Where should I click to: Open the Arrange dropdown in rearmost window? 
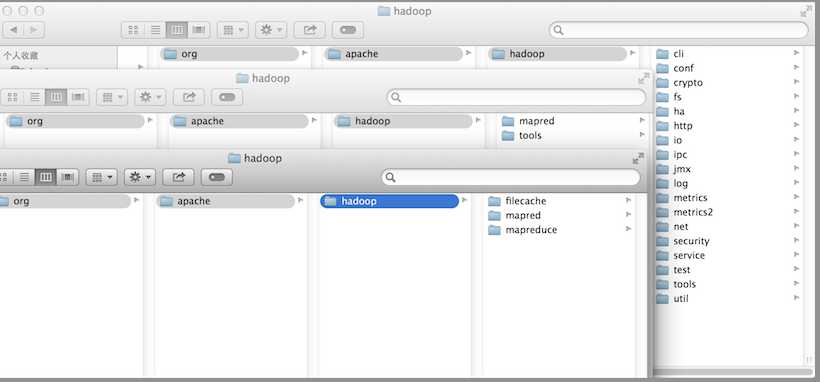[x=233, y=30]
